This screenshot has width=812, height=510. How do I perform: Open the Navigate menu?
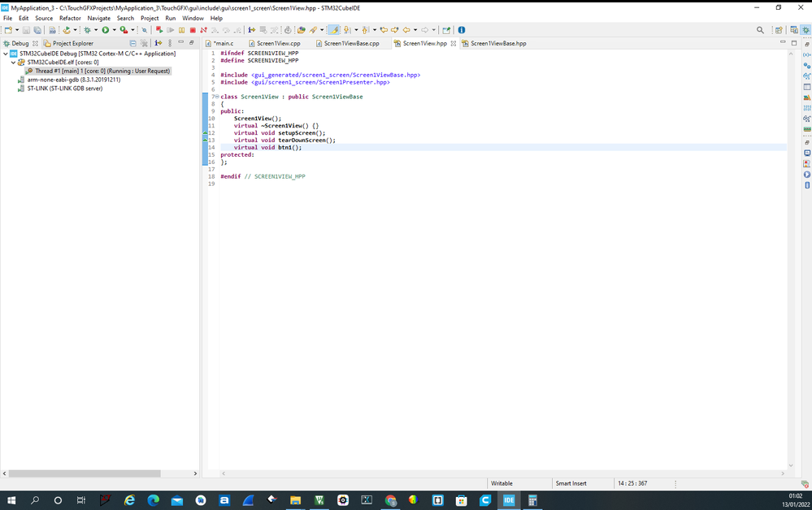(99, 18)
